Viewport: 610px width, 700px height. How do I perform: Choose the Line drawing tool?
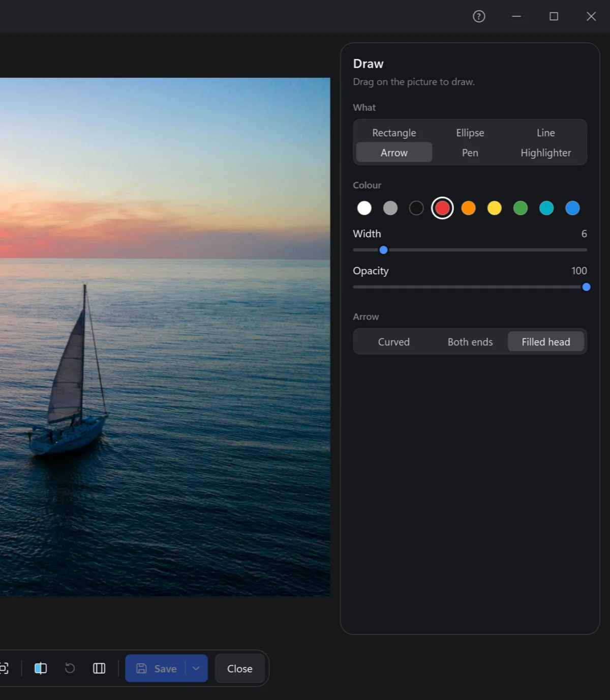click(x=546, y=133)
